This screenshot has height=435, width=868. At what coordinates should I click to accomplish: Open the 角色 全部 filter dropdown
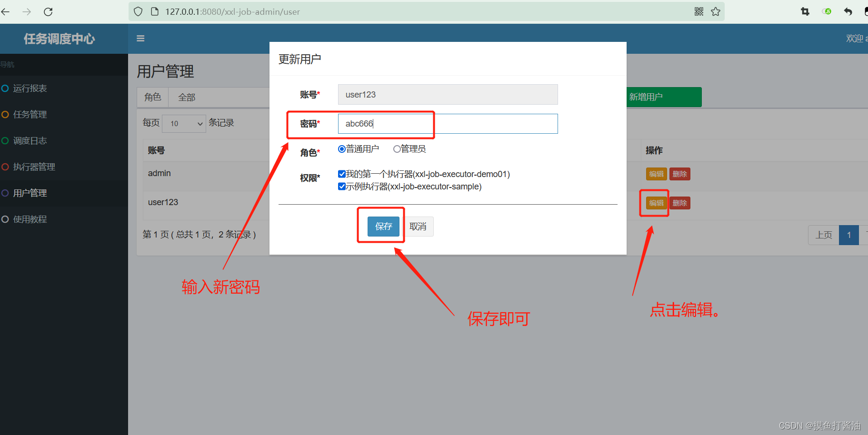click(219, 97)
